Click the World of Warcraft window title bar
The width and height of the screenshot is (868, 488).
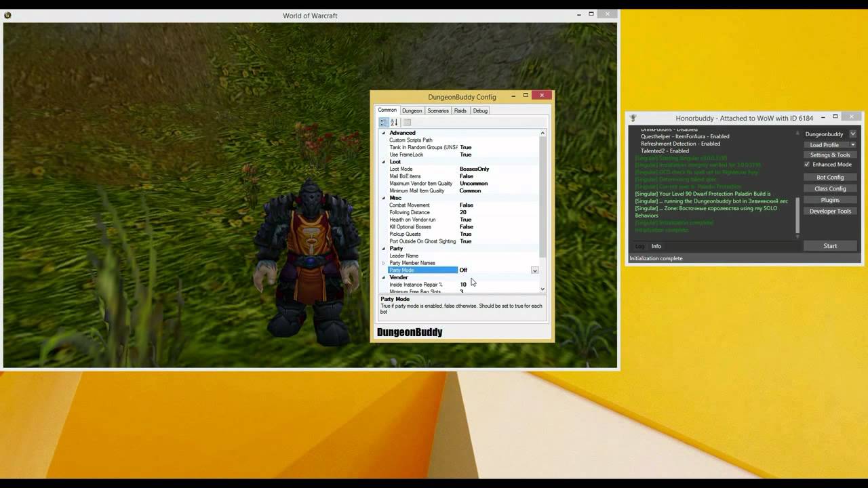coord(310,16)
